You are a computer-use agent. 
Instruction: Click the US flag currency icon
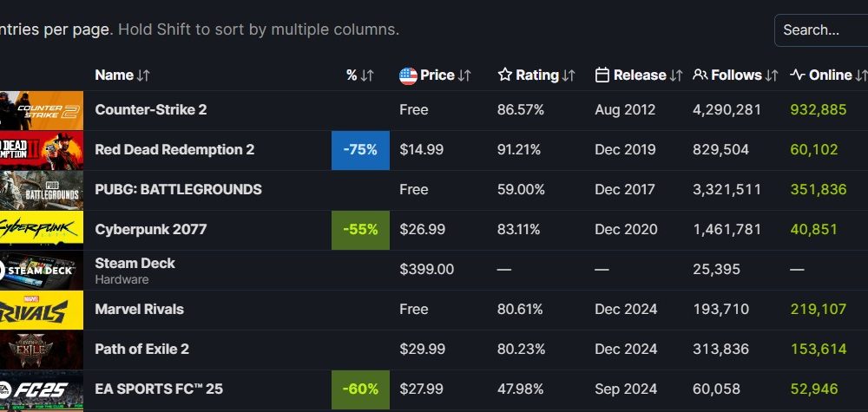pyautogui.click(x=408, y=75)
